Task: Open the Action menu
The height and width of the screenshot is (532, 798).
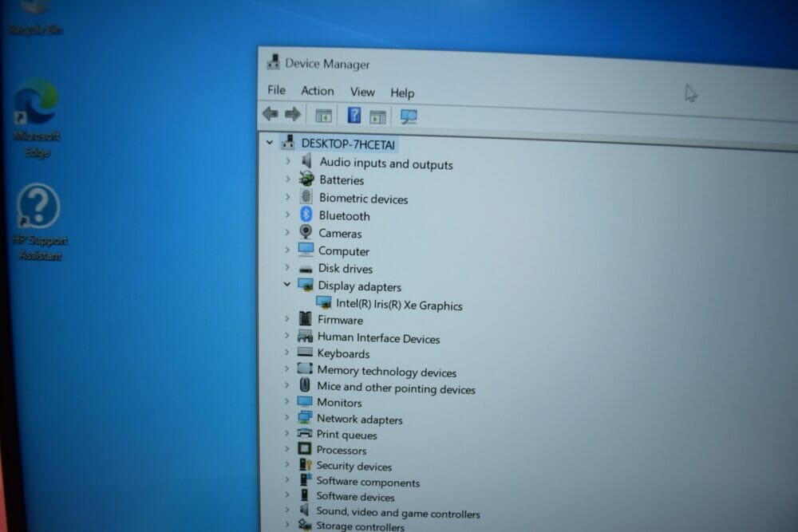Action: (x=317, y=91)
